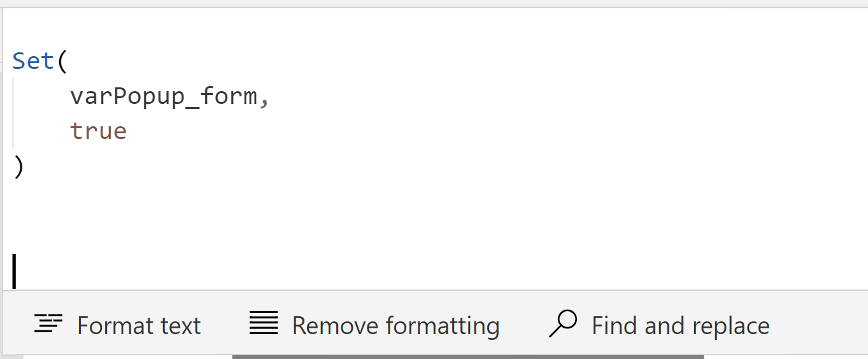868x359 pixels.
Task: Place cursor in the Set function keyword
Action: 34,61
